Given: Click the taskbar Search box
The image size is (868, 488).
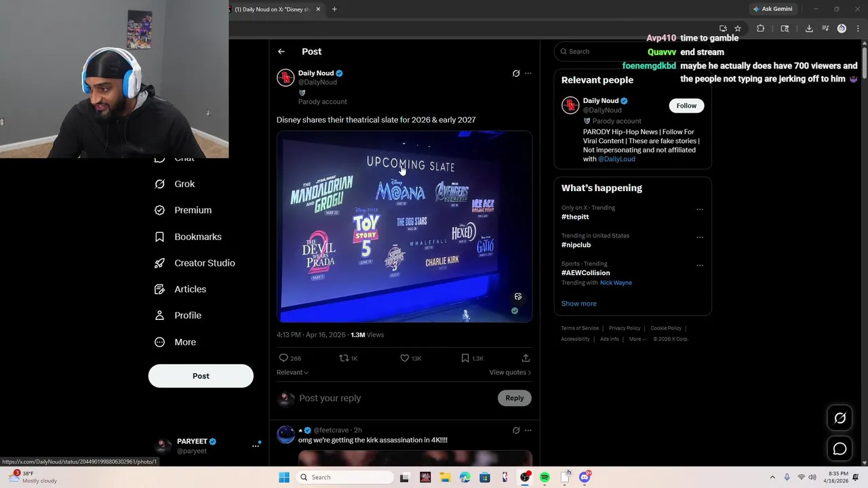Looking at the screenshot, I should pyautogui.click(x=345, y=477).
